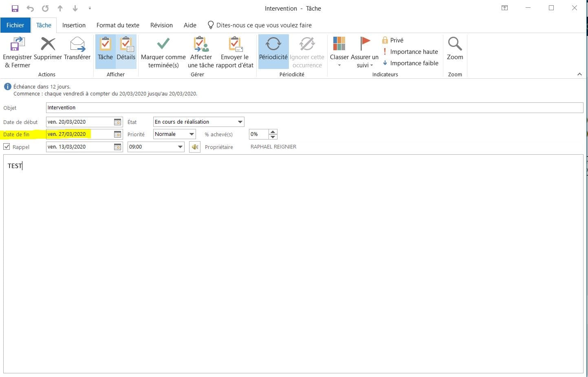Expand the reminder time 09:00 dropdown
Image resolution: width=588 pixels, height=377 pixels.
tap(180, 147)
